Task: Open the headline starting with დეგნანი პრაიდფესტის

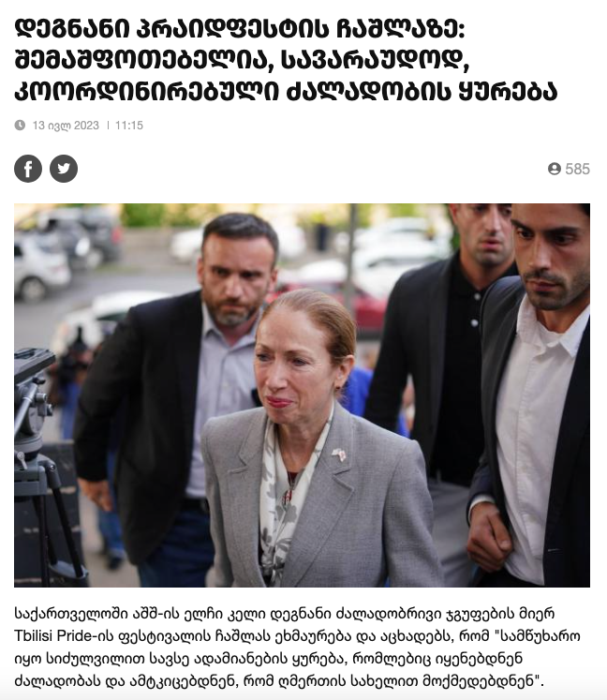Action: [286, 60]
